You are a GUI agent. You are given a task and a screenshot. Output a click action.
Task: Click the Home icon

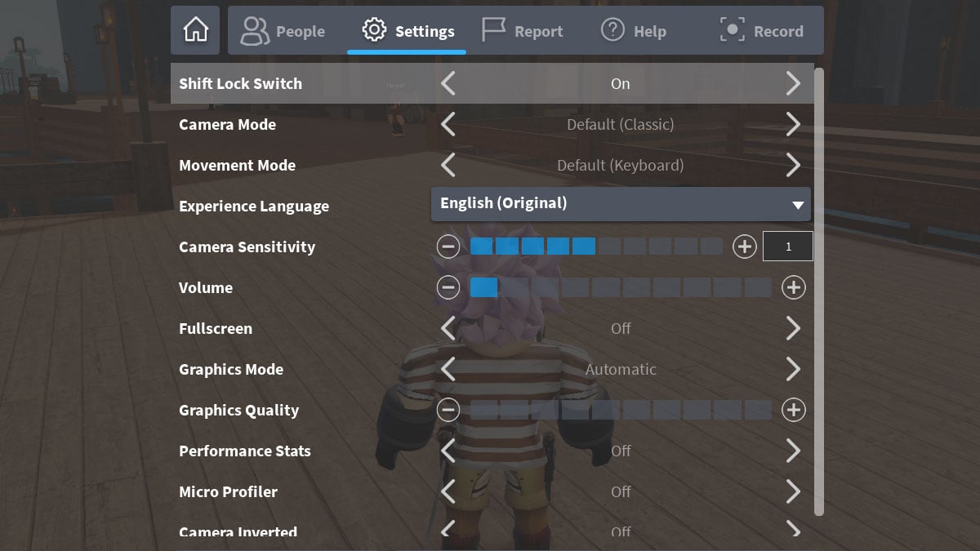click(195, 30)
